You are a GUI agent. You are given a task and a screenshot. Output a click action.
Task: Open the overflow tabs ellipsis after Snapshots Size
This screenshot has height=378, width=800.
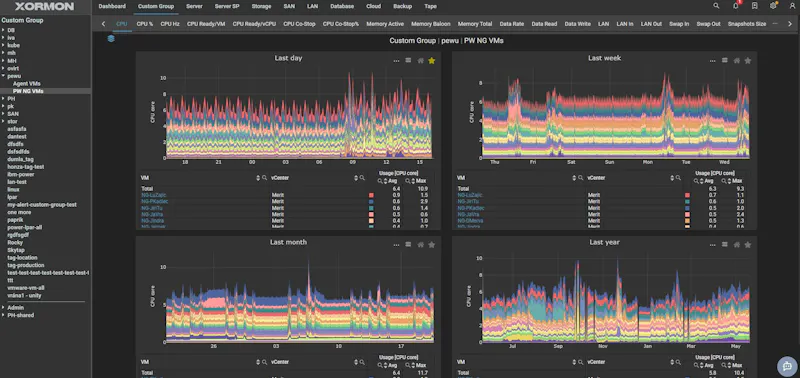[775, 23]
